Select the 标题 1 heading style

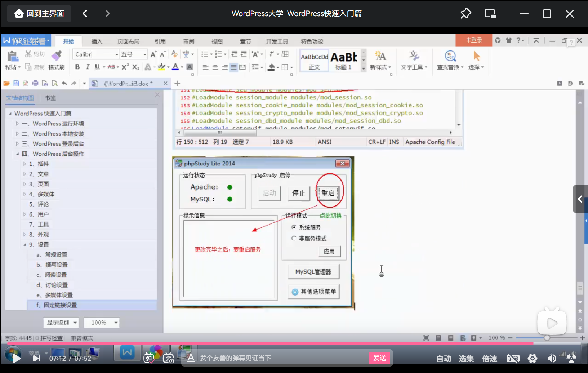[344, 61]
